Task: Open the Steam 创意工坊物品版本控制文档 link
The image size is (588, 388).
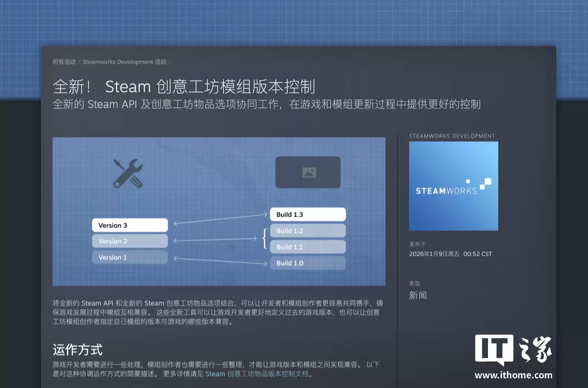Action: (x=259, y=373)
